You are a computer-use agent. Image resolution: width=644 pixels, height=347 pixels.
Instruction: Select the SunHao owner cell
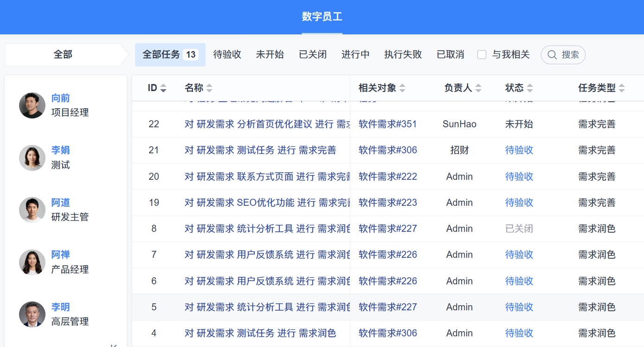tap(459, 124)
